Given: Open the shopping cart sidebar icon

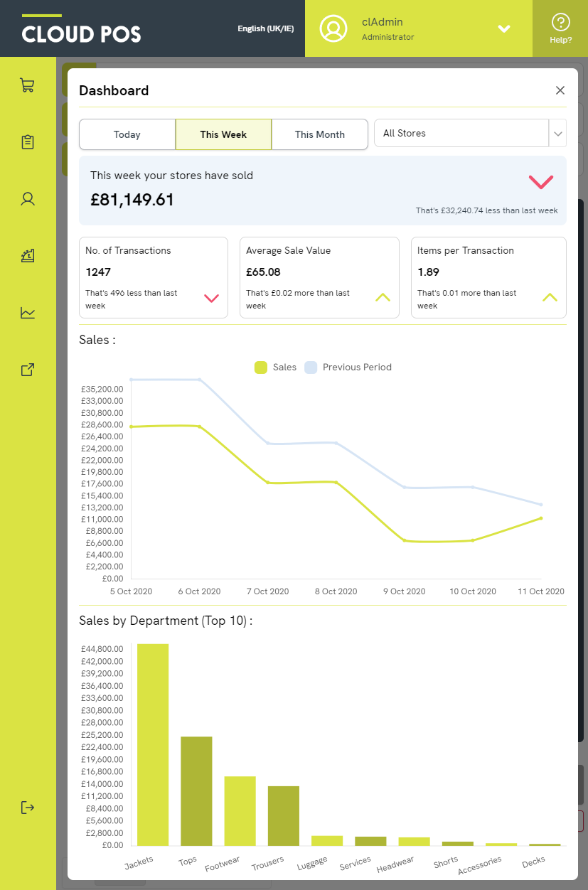Looking at the screenshot, I should tap(28, 85).
